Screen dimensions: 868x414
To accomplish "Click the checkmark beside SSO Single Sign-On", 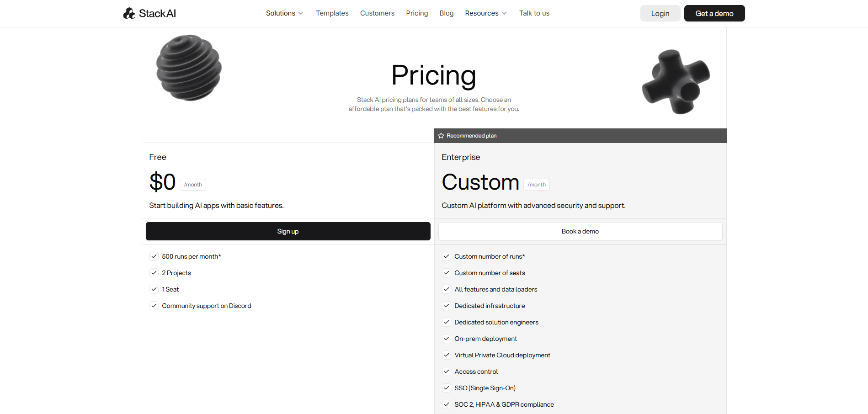I will tap(447, 388).
